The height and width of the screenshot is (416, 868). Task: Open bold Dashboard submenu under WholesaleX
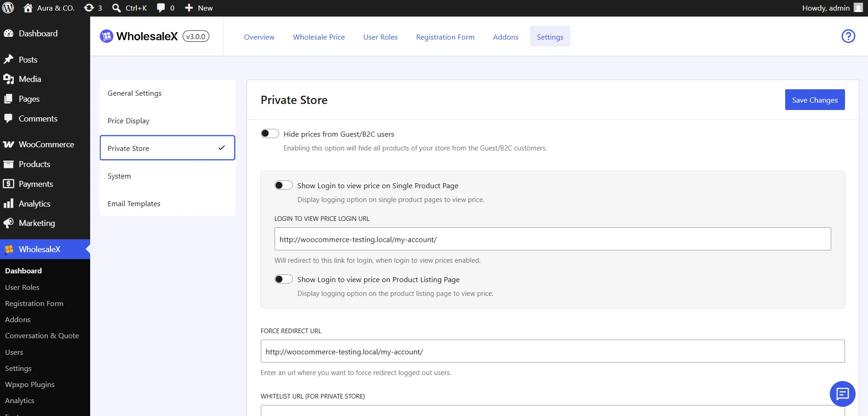23,271
